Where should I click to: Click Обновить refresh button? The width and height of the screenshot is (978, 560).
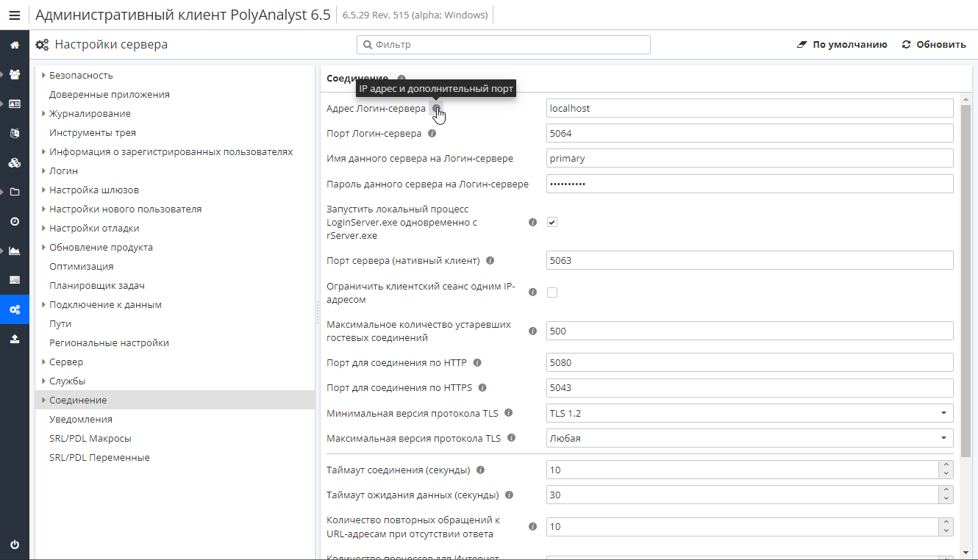point(934,45)
